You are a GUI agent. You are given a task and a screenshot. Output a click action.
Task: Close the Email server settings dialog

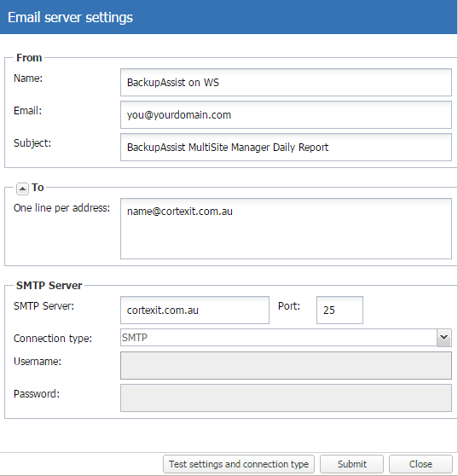click(420, 464)
